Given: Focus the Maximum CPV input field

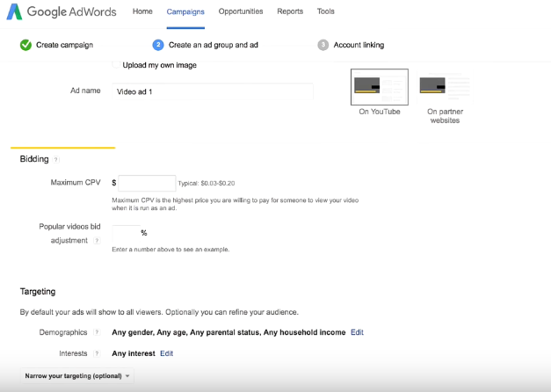Looking at the screenshot, I should tap(147, 183).
